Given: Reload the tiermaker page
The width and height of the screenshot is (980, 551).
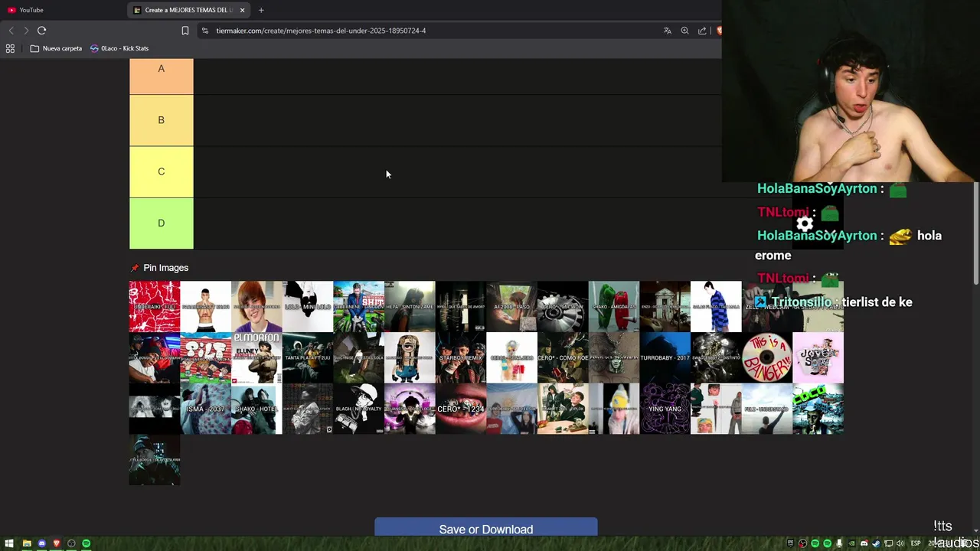Looking at the screenshot, I should [x=41, y=31].
